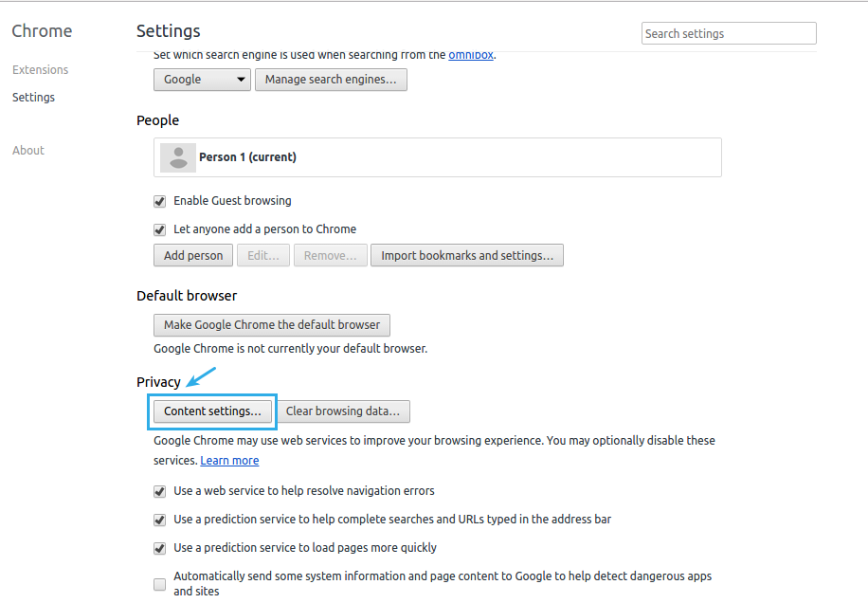Select Settings in the sidebar
868x603 pixels.
coord(34,98)
